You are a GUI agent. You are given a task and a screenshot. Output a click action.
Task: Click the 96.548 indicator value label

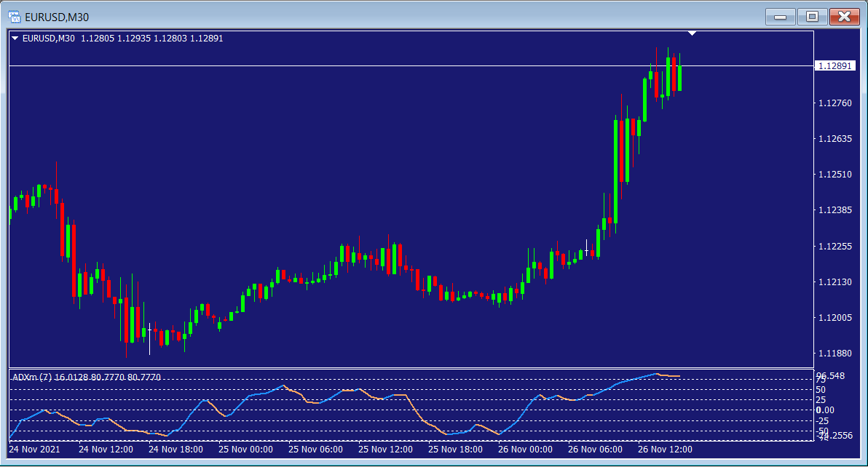pos(830,376)
